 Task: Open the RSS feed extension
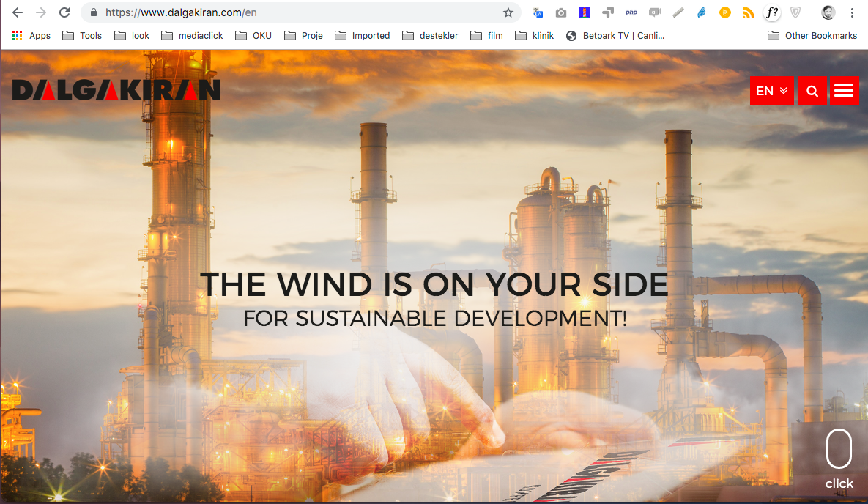coord(748,12)
